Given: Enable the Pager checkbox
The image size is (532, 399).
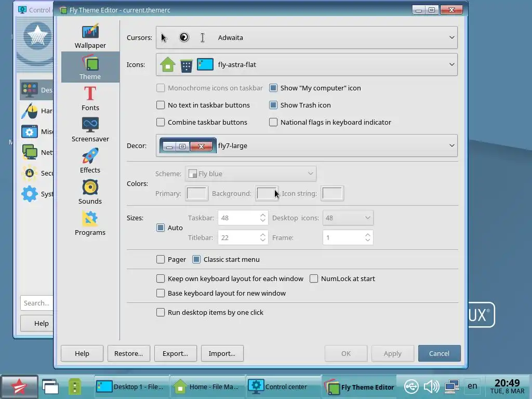Looking at the screenshot, I should (161, 260).
